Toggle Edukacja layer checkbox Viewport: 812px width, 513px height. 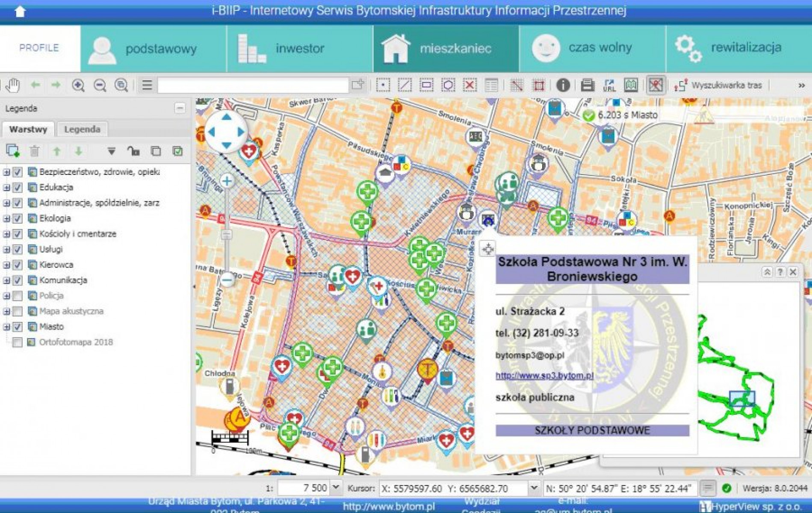18,187
